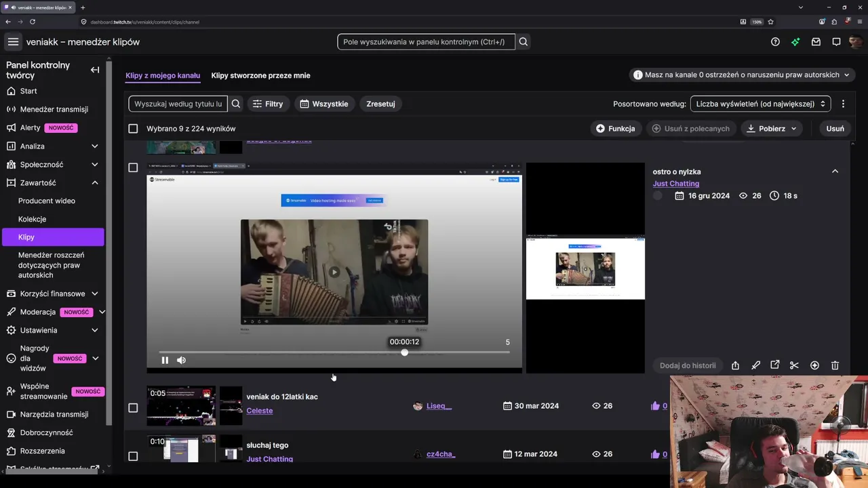Click the clip playback progress slider
Screen dimensions: 868x488
click(x=334, y=352)
